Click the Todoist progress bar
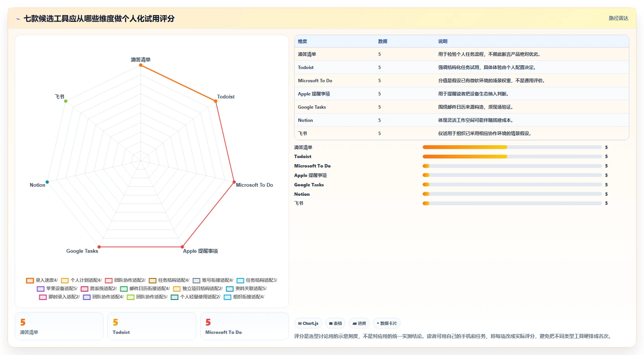 pyautogui.click(x=512, y=157)
